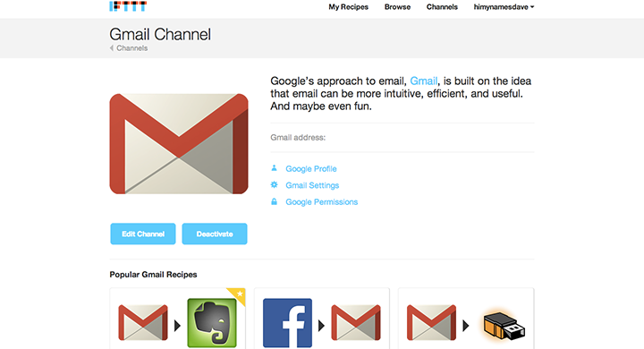Open the Gmail Settings link
Image resolution: width=644 pixels, height=349 pixels.
(312, 185)
